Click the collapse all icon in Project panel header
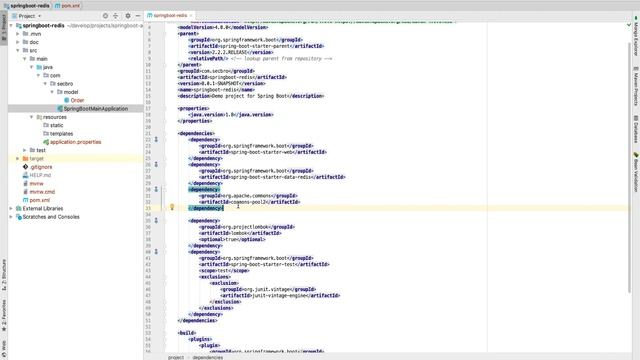 pos(116,16)
